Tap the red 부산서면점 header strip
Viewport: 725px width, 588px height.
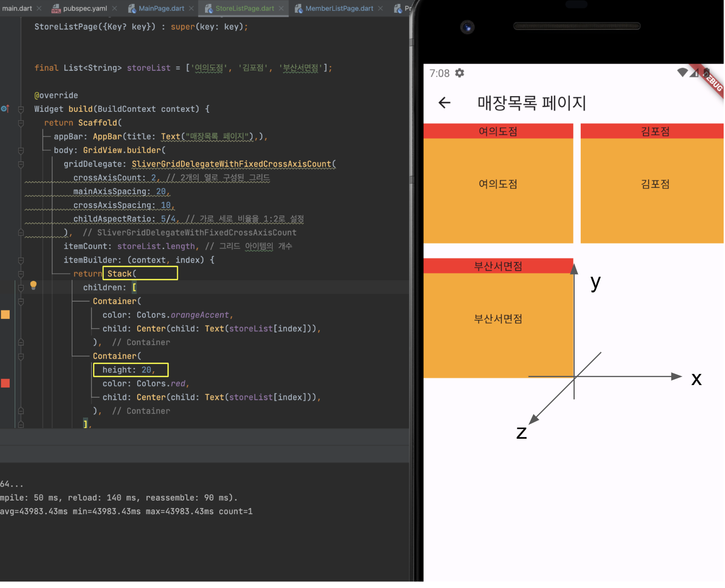(x=498, y=266)
